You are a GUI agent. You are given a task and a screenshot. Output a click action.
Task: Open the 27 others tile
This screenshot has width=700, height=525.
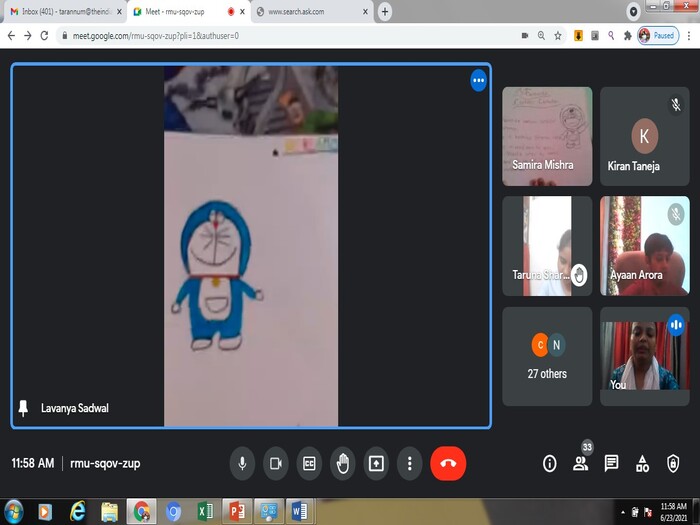547,356
